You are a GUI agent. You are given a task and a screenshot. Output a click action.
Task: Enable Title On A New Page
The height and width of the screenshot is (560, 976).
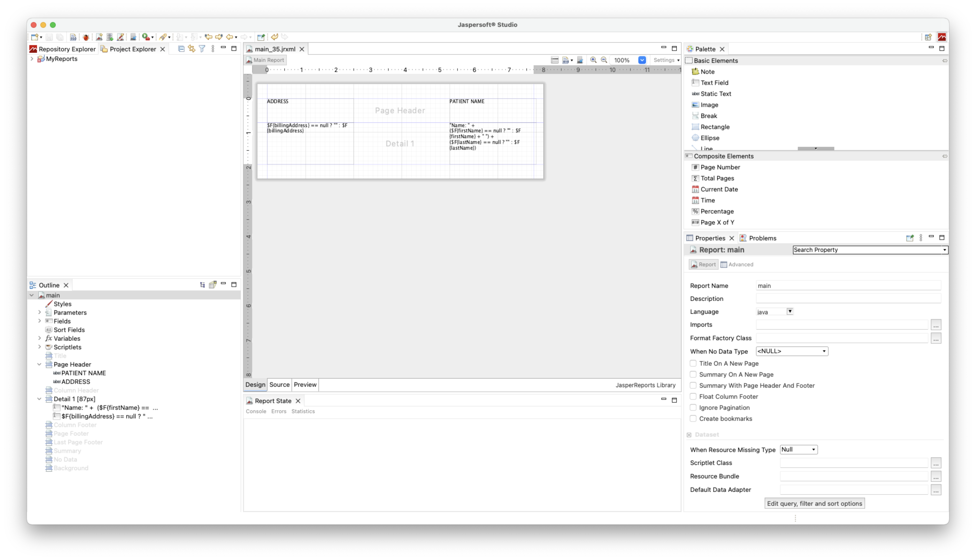(x=693, y=363)
